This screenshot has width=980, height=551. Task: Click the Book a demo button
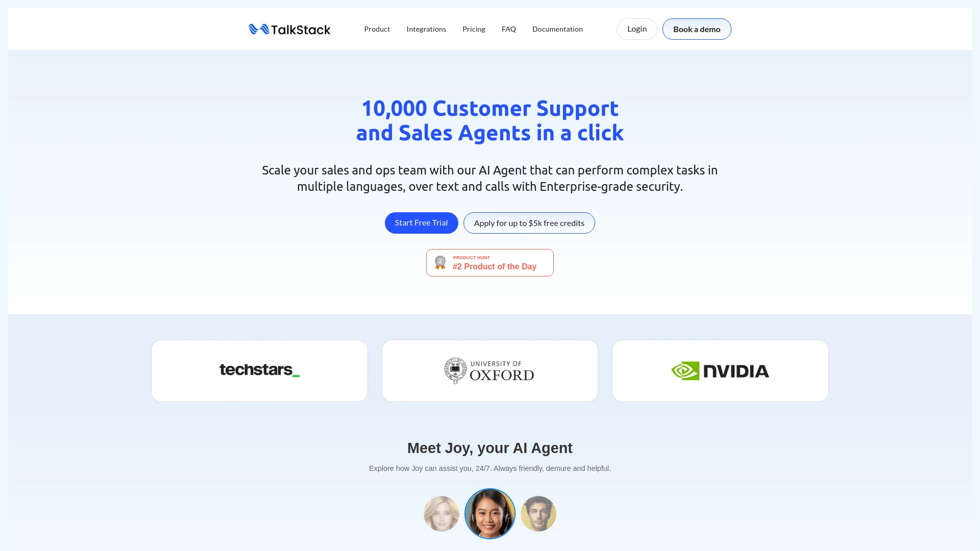pyautogui.click(x=697, y=29)
